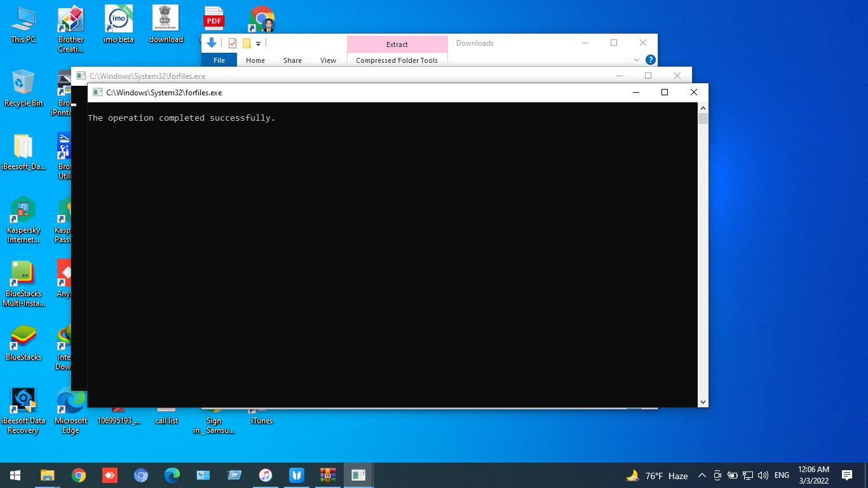
Task: Open the Customize Quick Access Toolbar dropdown
Action: (x=258, y=44)
